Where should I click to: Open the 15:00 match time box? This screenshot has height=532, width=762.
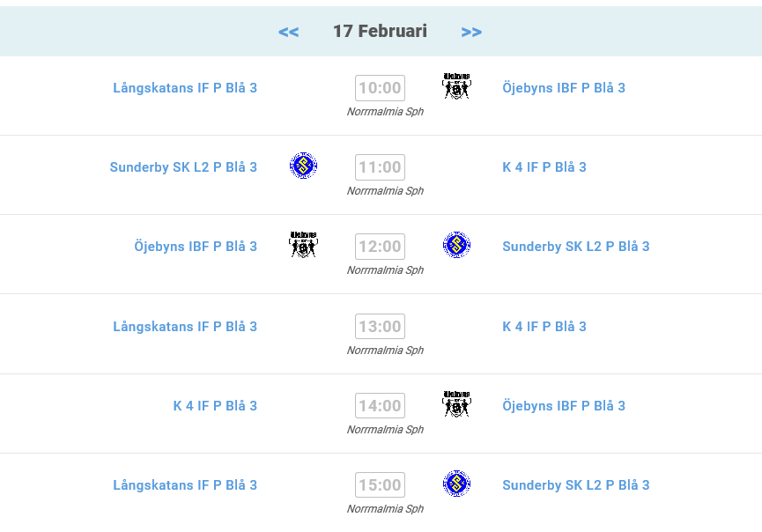pos(380,485)
